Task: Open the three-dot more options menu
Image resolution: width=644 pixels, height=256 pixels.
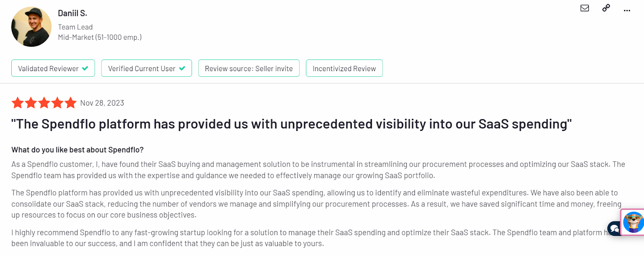Action: pyautogui.click(x=627, y=10)
